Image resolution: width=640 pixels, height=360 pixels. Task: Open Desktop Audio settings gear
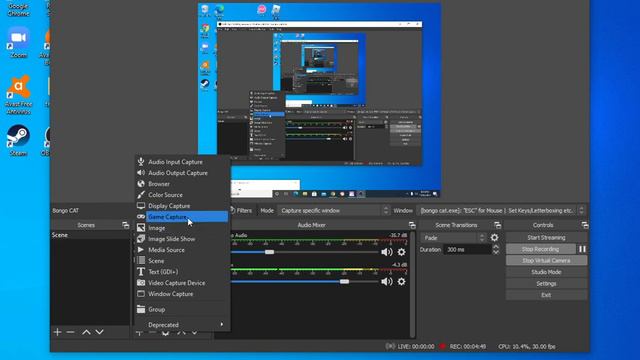point(402,252)
